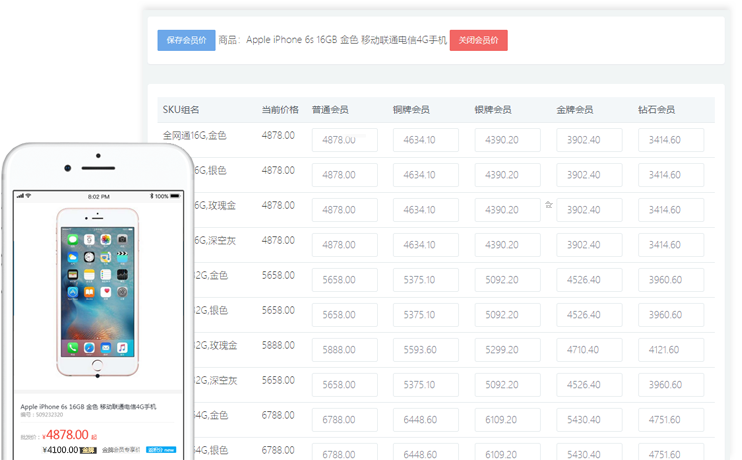742x460 pixels.
Task: Click current price 6788.00 of 4G,金色 row
Action: (278, 416)
